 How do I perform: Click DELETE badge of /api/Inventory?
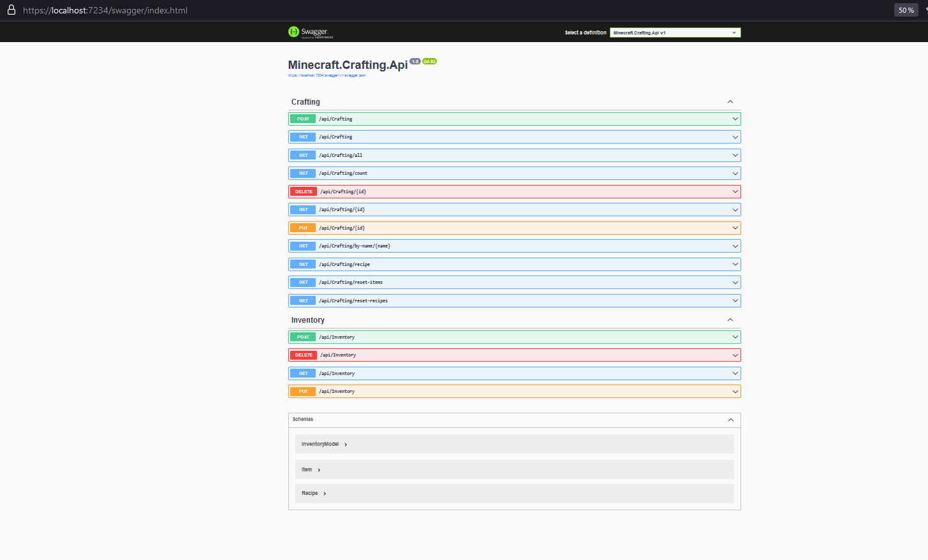tap(304, 355)
